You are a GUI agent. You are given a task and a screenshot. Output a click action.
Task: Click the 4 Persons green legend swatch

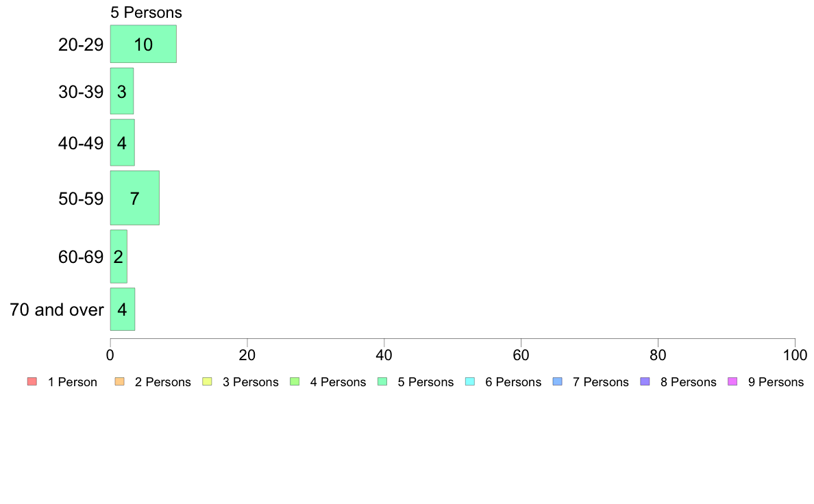click(295, 381)
